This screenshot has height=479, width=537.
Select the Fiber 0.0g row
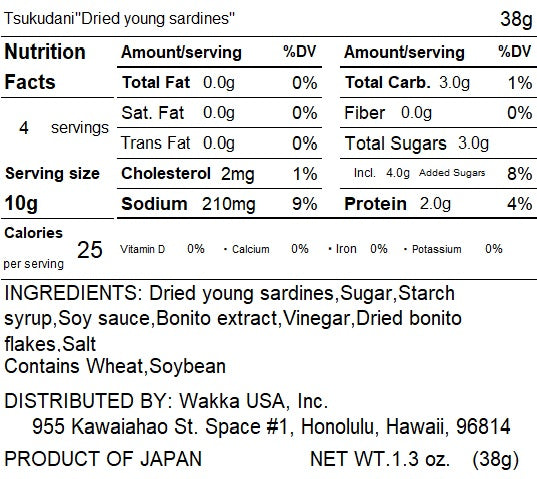[438, 113]
